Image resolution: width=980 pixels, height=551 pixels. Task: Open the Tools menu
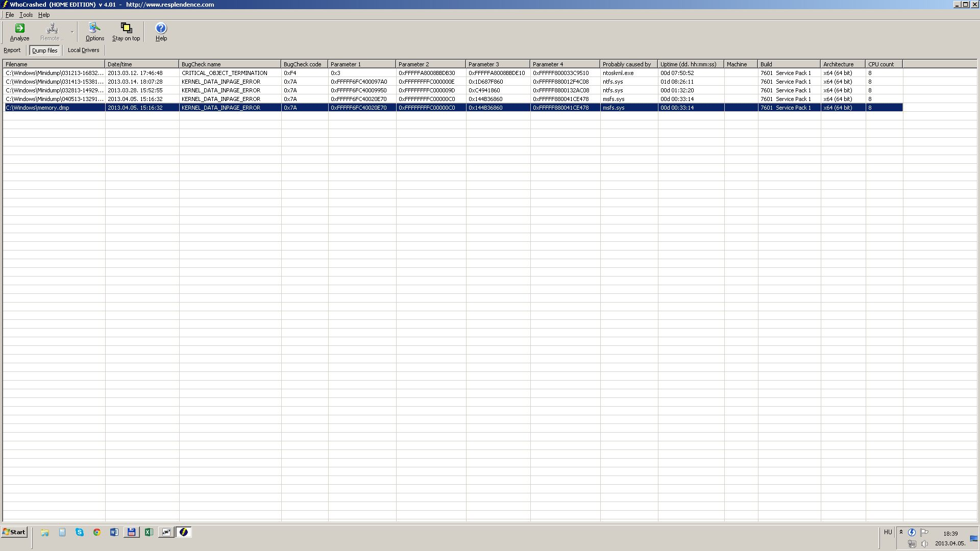click(26, 15)
